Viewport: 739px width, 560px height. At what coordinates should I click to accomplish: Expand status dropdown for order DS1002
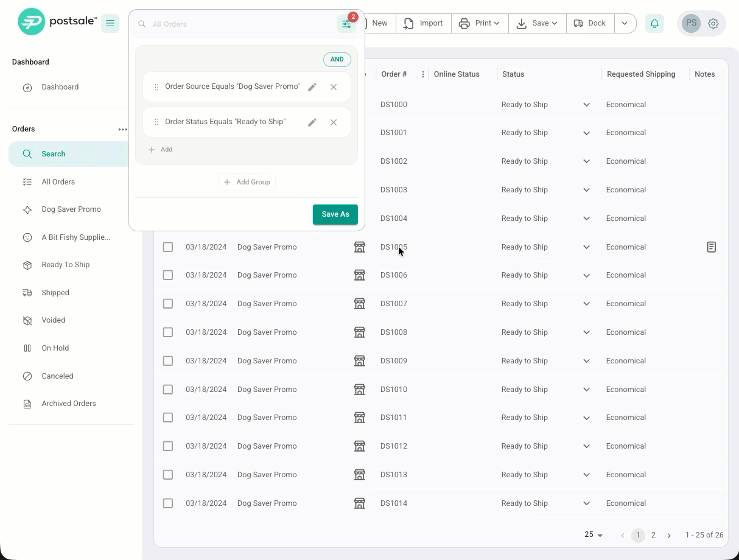point(587,161)
